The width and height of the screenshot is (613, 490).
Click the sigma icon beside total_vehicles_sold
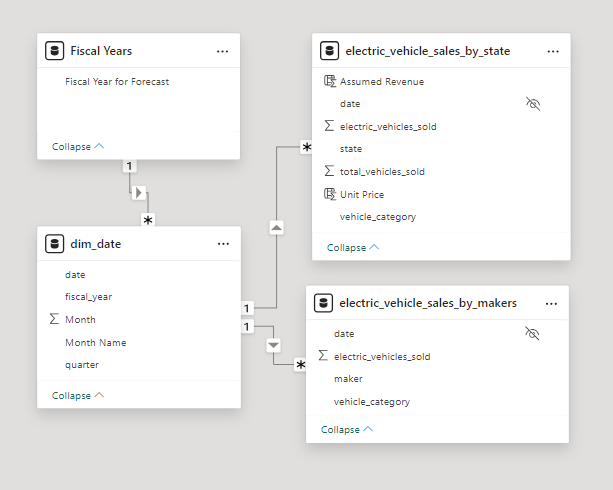(329, 171)
